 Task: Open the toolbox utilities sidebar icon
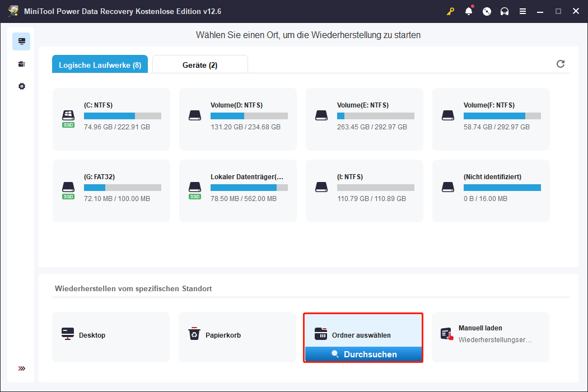click(22, 64)
